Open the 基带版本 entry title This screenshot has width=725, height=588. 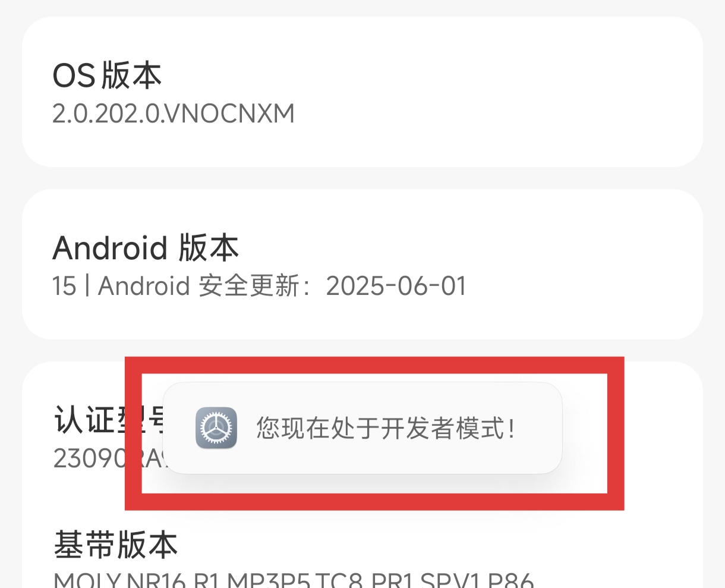tap(115, 545)
